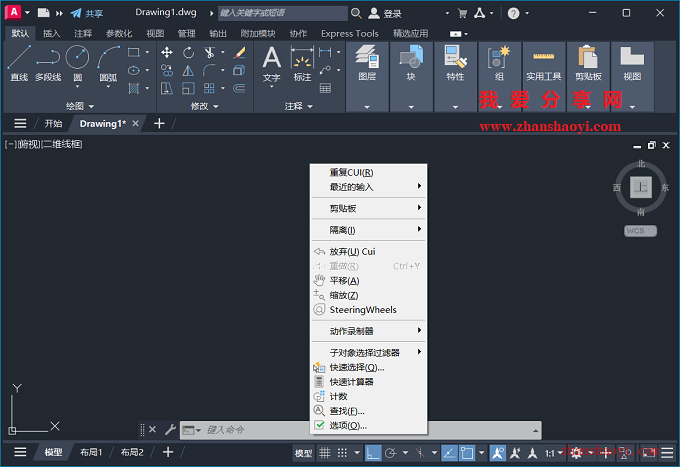Open the Start (开始) file tab
Image resolution: width=680 pixels, height=467 pixels.
pyautogui.click(x=53, y=124)
